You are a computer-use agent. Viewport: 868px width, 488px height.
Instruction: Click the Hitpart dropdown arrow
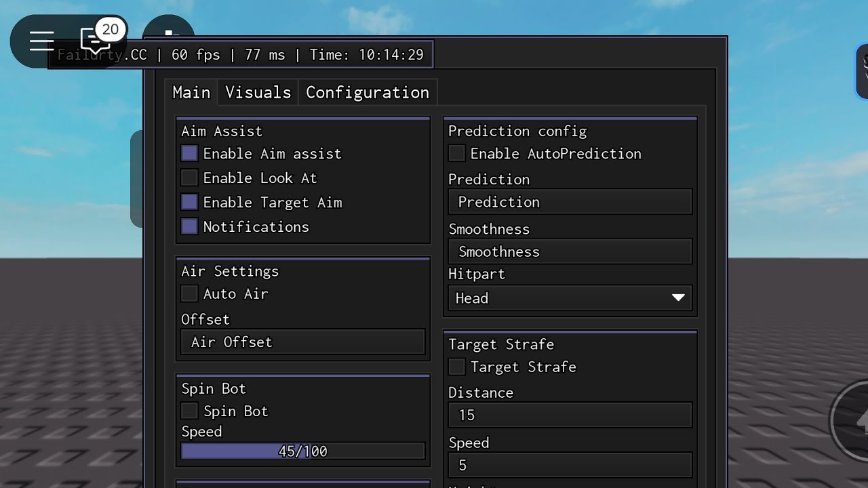(677, 298)
